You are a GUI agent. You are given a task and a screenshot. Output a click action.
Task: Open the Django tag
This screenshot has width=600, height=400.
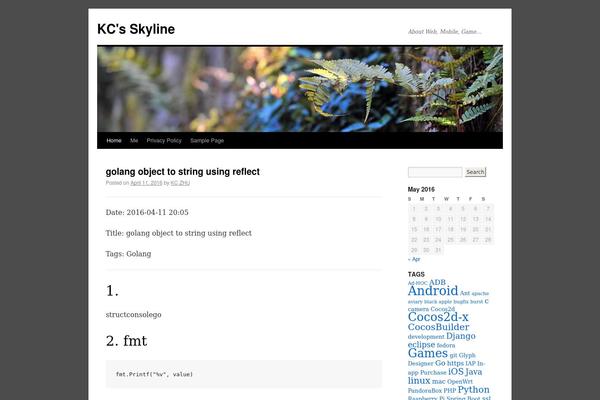[461, 336]
